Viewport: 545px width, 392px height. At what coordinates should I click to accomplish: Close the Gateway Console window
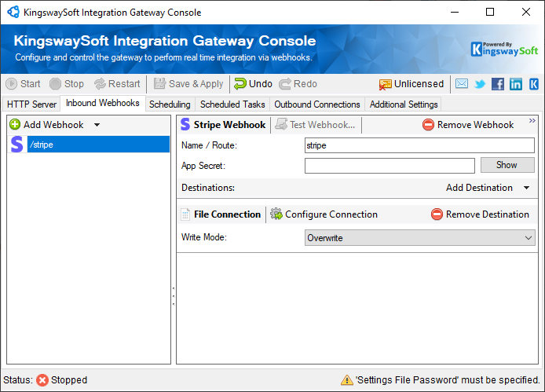(526, 12)
